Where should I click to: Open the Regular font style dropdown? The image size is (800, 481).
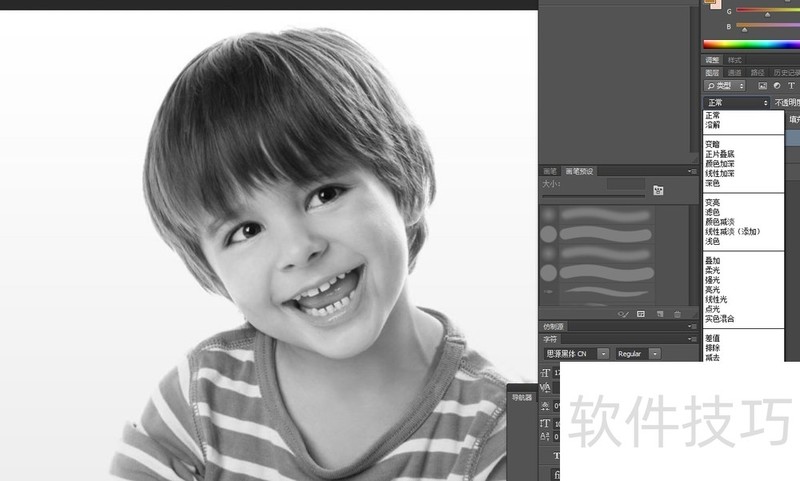[x=654, y=354]
